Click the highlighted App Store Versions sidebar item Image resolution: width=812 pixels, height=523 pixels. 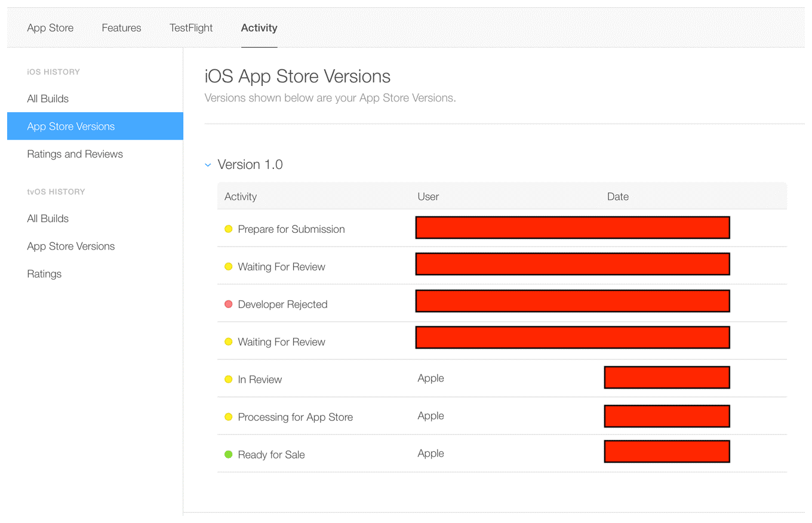71,126
